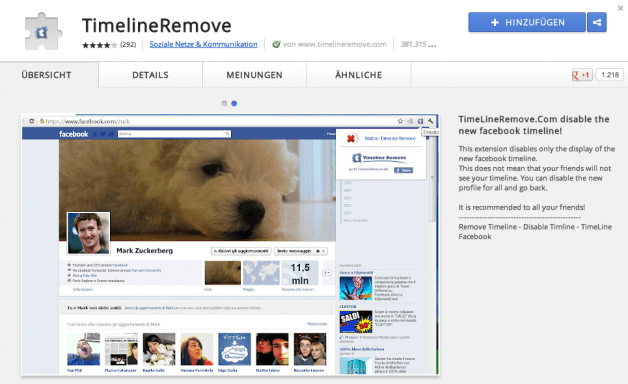Click the TimeLineRemove.Com description heading
Image resolution: width=628 pixels, height=384 pixels.
point(534,125)
